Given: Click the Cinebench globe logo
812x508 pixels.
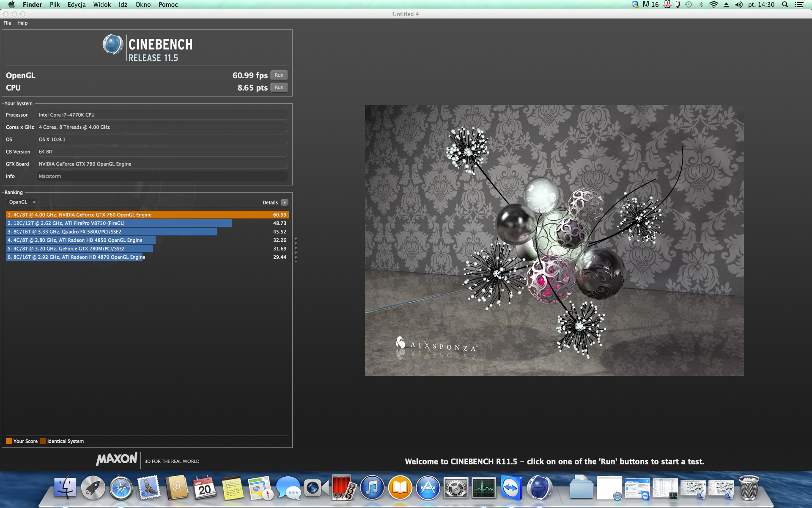Looking at the screenshot, I should click(113, 44).
